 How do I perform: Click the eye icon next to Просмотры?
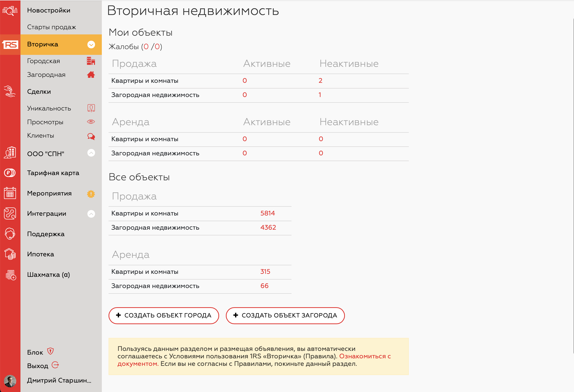[91, 122]
